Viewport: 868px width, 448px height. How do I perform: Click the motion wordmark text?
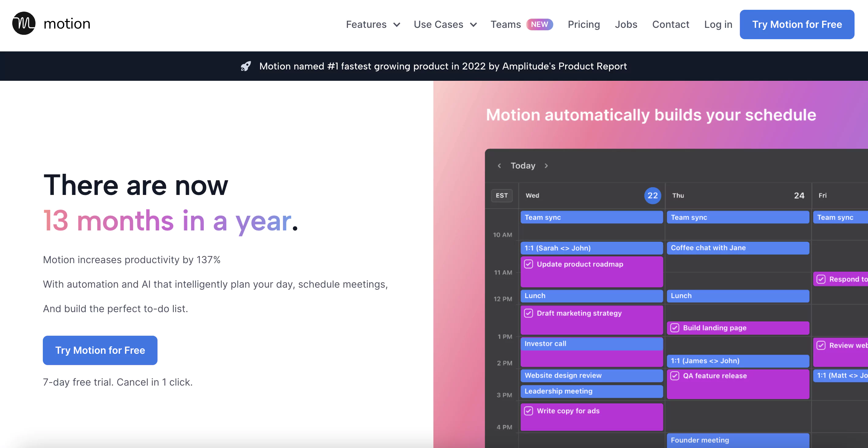(x=67, y=24)
